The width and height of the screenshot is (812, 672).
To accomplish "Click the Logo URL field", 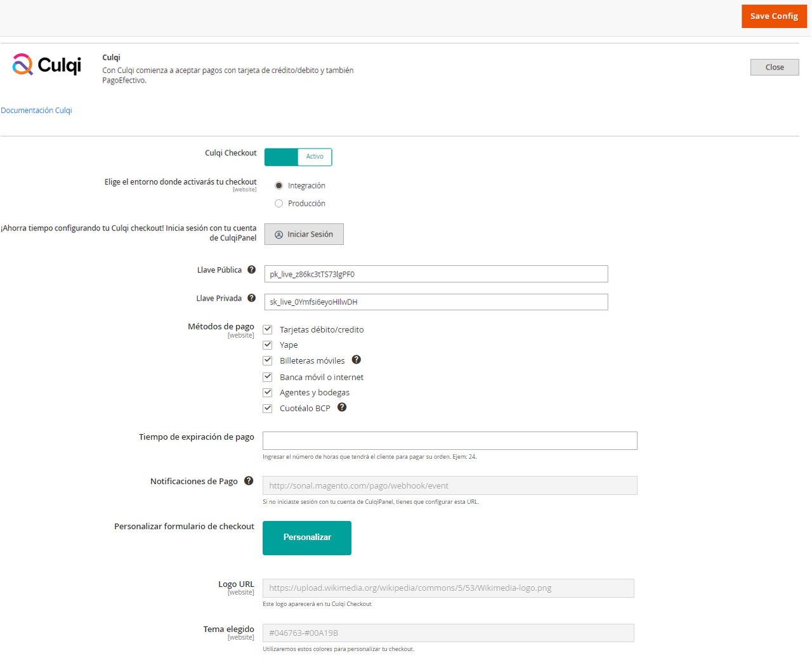I will (x=449, y=588).
